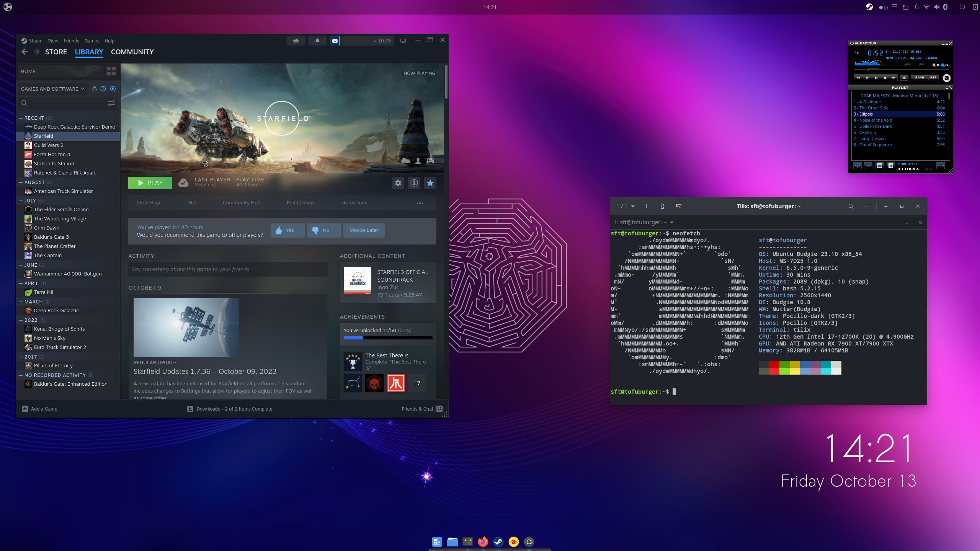Skip to next track in Audacious

893,78
